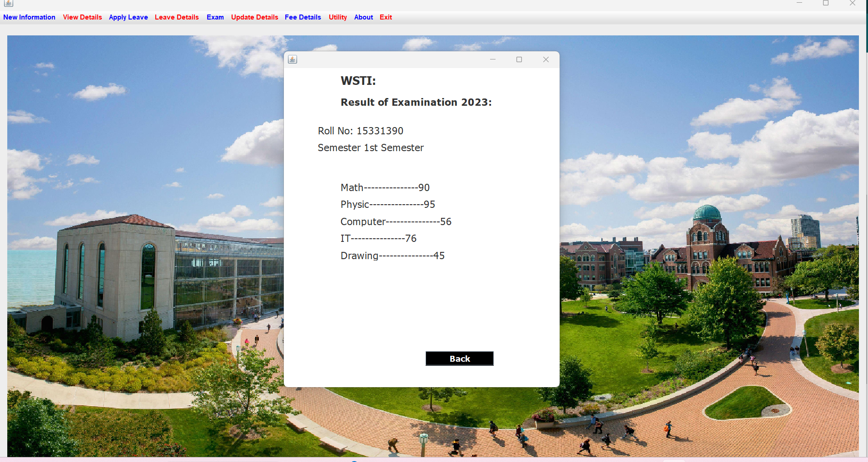The width and height of the screenshot is (868, 462).
Task: Select Exit from the menu bar
Action: point(386,17)
